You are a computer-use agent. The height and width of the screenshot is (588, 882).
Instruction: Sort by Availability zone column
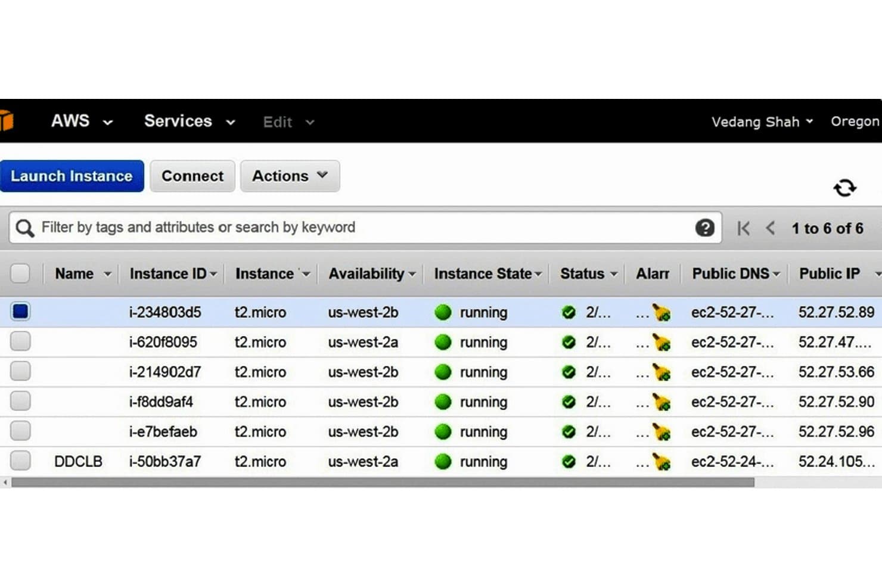point(371,273)
